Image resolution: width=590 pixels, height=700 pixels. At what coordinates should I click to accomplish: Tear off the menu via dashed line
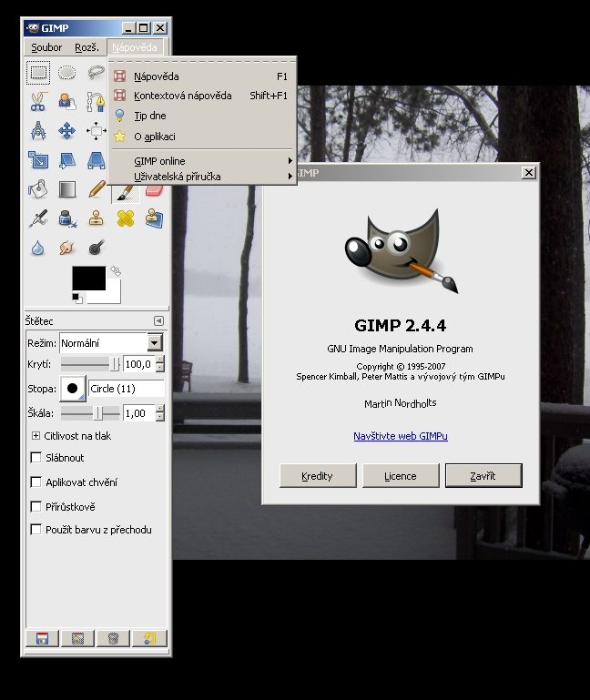[202, 62]
